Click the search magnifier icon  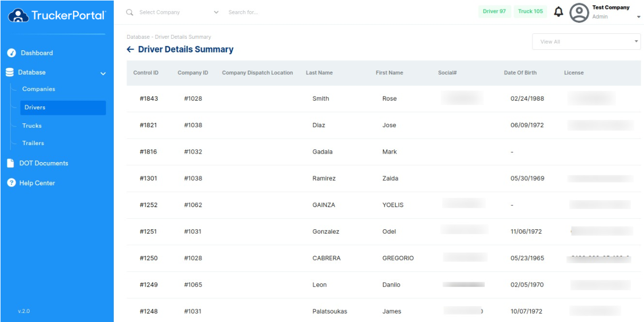[x=130, y=12]
